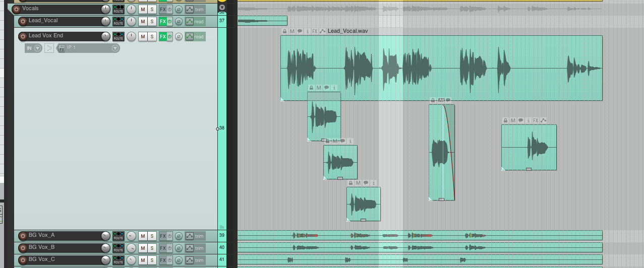Mute the Lead Vox End track

pos(143,36)
